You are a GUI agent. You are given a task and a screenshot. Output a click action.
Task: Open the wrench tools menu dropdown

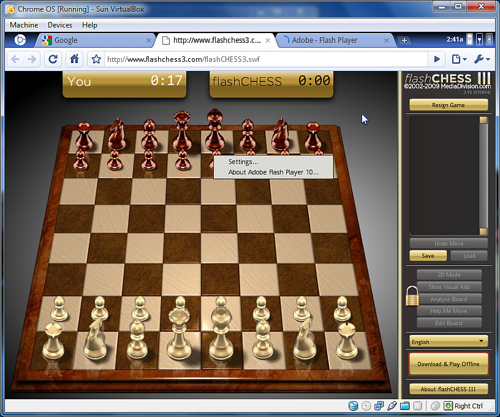tap(482, 59)
